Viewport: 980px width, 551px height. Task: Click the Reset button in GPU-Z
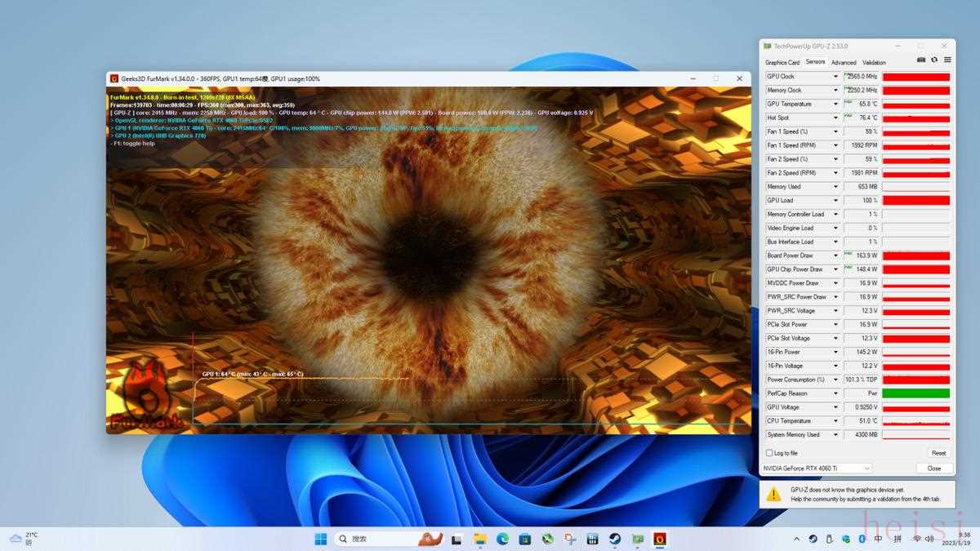[939, 453]
